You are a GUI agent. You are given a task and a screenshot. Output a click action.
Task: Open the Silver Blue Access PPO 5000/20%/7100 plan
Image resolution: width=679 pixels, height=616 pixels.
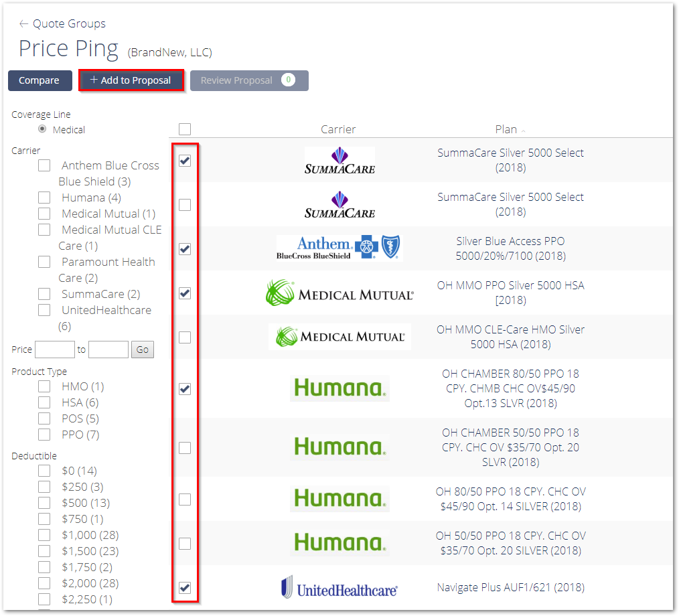[x=510, y=248]
